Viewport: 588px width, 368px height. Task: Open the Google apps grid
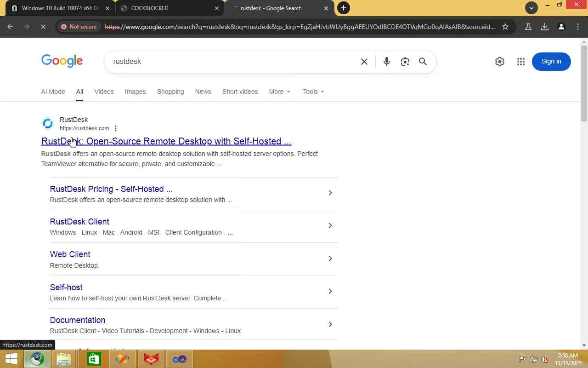tap(521, 62)
